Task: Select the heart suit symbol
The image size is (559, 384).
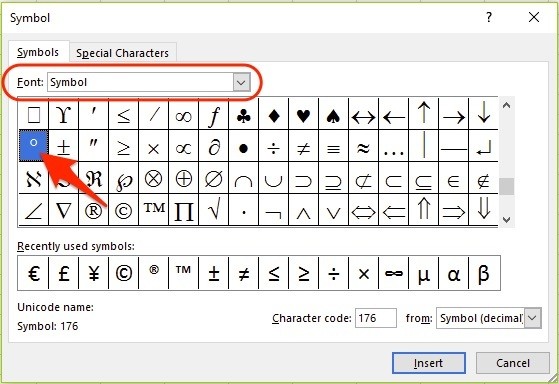Action: pos(303,113)
